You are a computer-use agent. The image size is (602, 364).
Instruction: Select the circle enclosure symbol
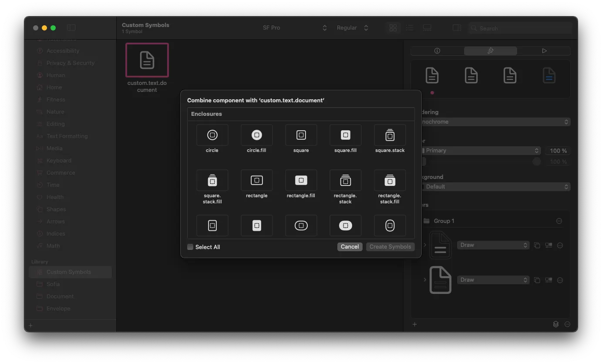(x=212, y=135)
